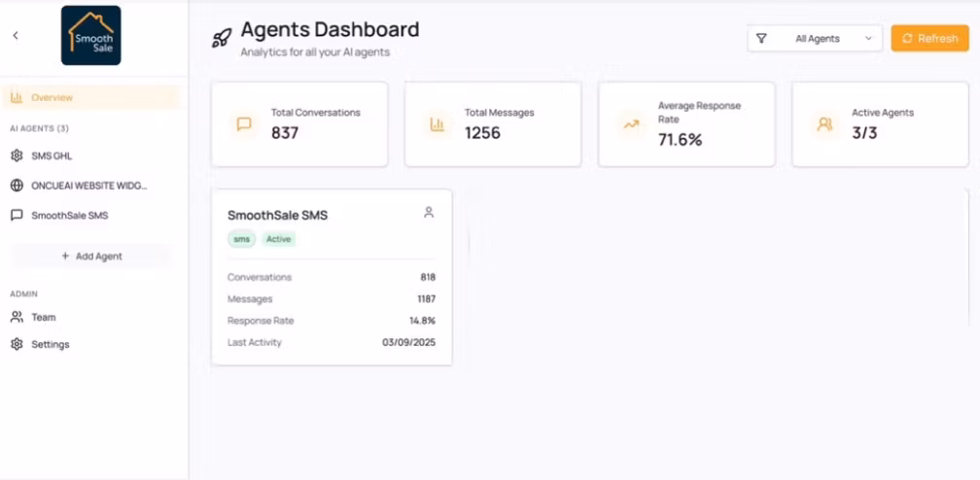The height and width of the screenshot is (480, 980).
Task: Click the dropdown chevron next to All Agents
Action: click(x=868, y=39)
